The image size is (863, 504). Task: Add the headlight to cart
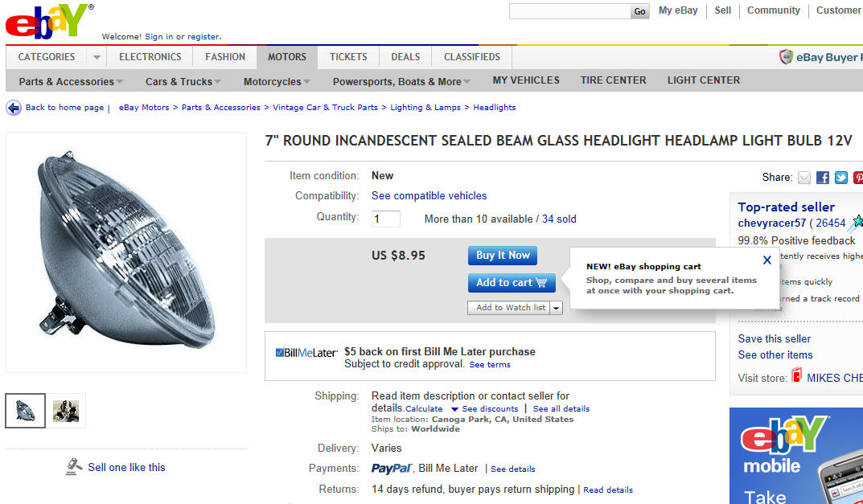511,283
